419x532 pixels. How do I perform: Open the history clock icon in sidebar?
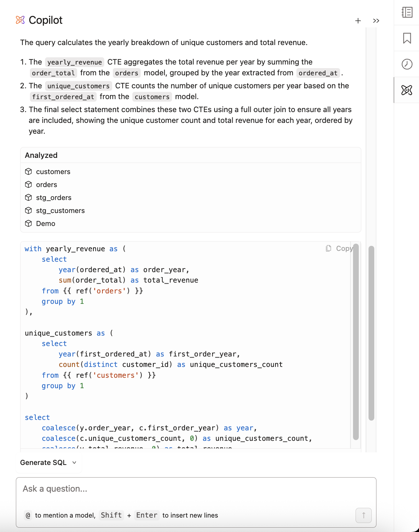(407, 64)
